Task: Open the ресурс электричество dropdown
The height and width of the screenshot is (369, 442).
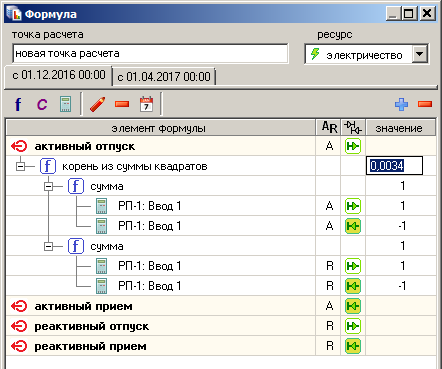Action: pyautogui.click(x=420, y=54)
